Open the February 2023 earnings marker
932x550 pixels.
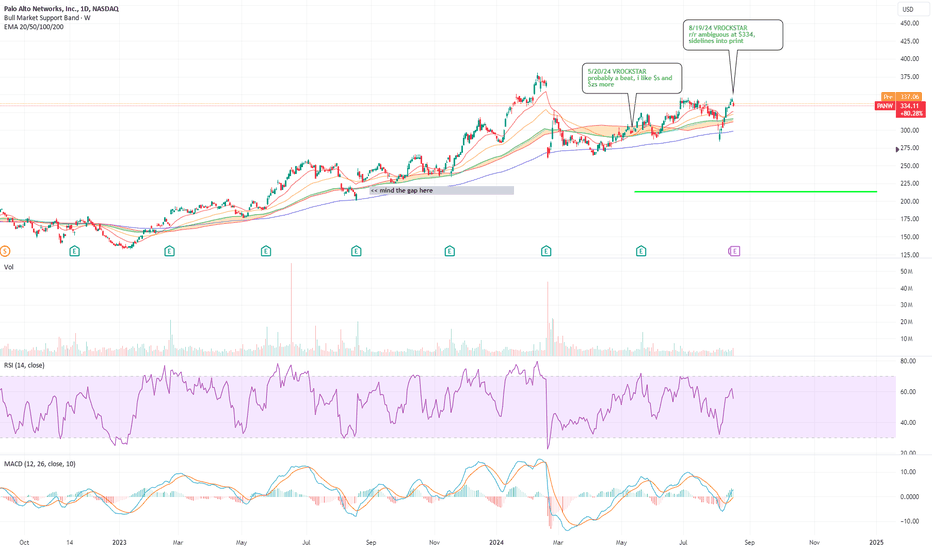(169, 252)
